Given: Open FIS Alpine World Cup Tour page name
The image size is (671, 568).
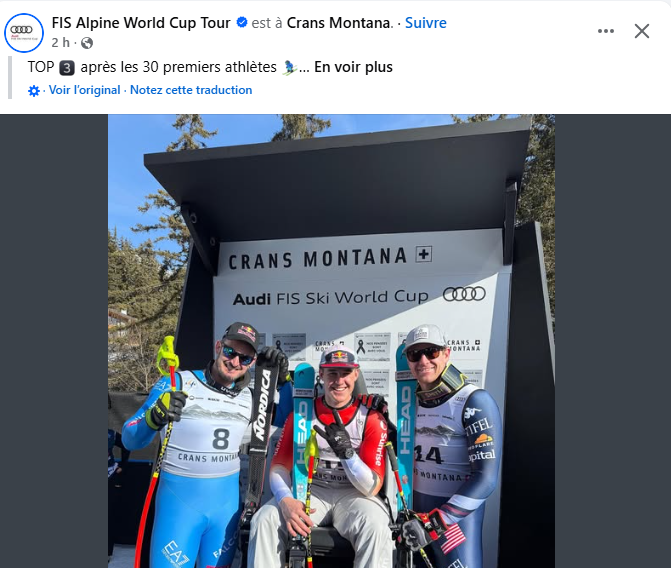Looking at the screenshot, I should coord(141,23).
